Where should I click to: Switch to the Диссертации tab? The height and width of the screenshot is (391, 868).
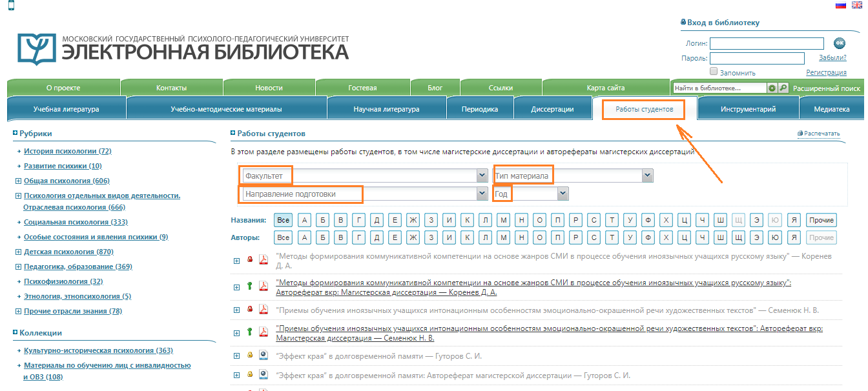pyautogui.click(x=553, y=108)
